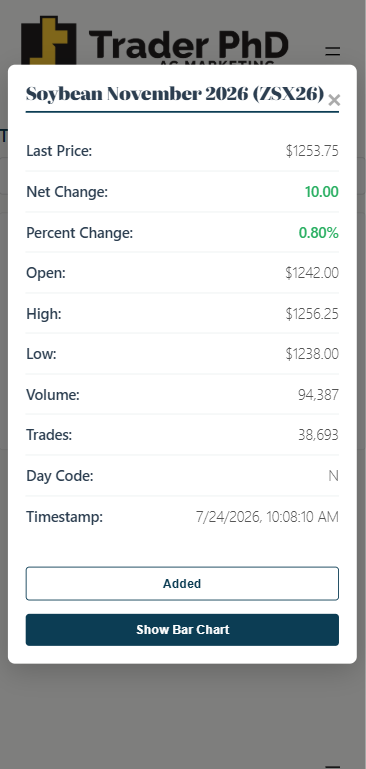This screenshot has height=769, width=366.
Task: Click the Day Code value N
Action: coord(333,476)
